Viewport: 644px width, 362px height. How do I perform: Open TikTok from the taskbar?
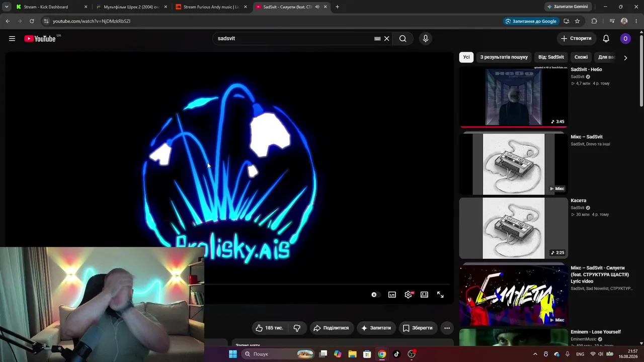coord(396,354)
